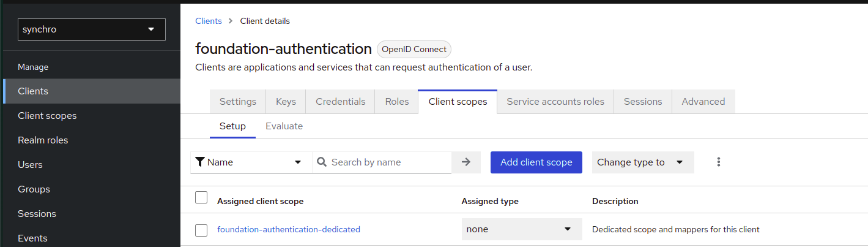This screenshot has width=868, height=247.
Task: Open the foundation-authentication-dedicated scope link
Action: click(x=289, y=230)
